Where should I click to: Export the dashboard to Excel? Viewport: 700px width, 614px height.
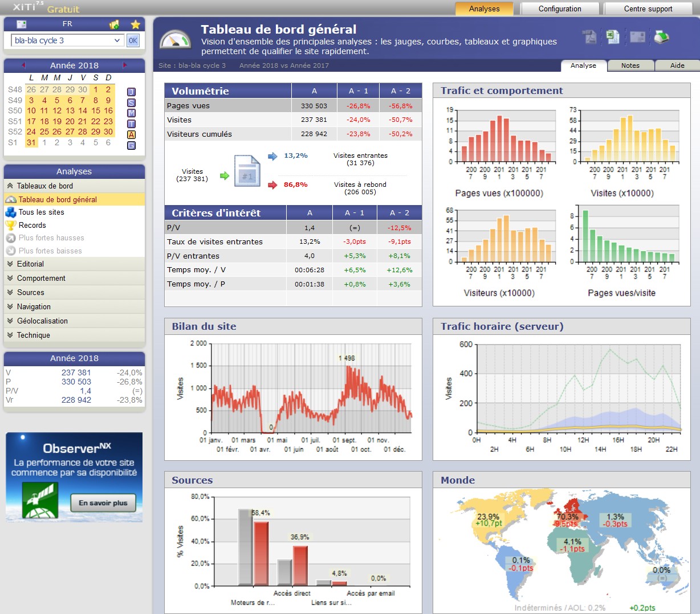[613, 37]
